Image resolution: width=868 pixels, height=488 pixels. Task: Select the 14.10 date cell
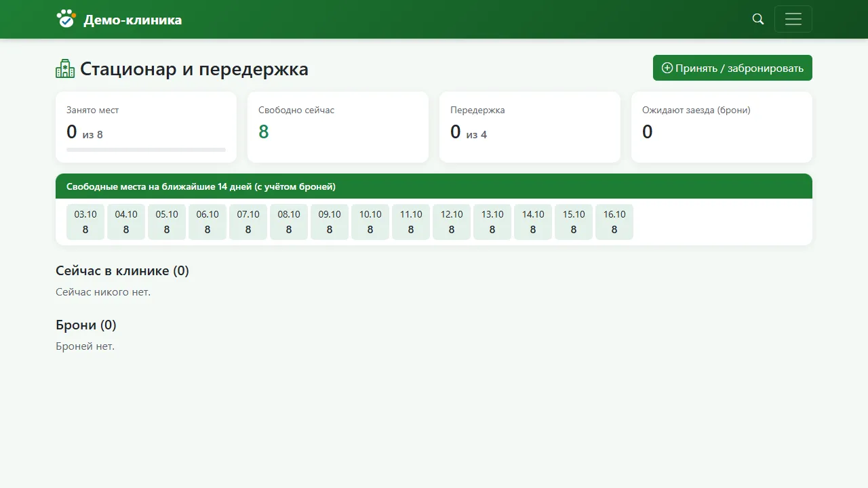533,222
